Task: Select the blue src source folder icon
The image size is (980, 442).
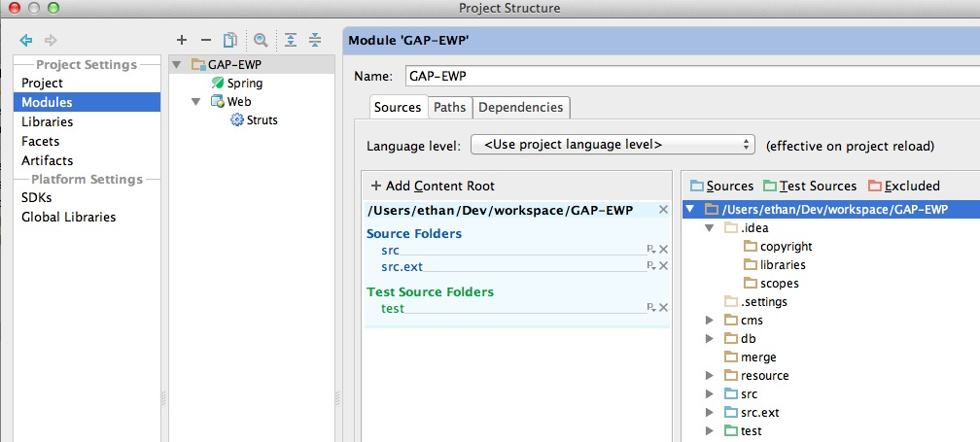Action: (x=731, y=394)
